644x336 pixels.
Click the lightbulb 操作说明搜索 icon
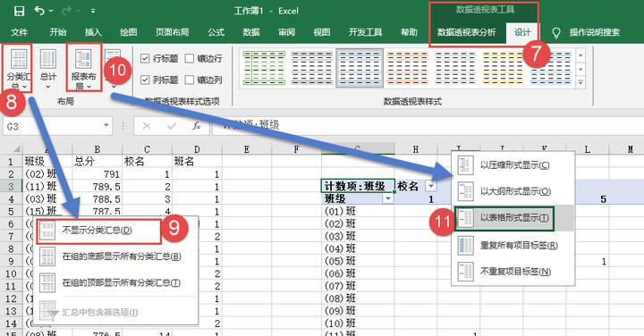pyautogui.click(x=556, y=33)
